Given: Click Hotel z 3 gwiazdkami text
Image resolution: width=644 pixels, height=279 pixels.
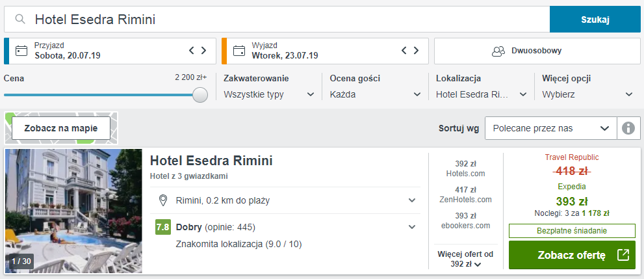Looking at the screenshot, I should (x=189, y=176).
